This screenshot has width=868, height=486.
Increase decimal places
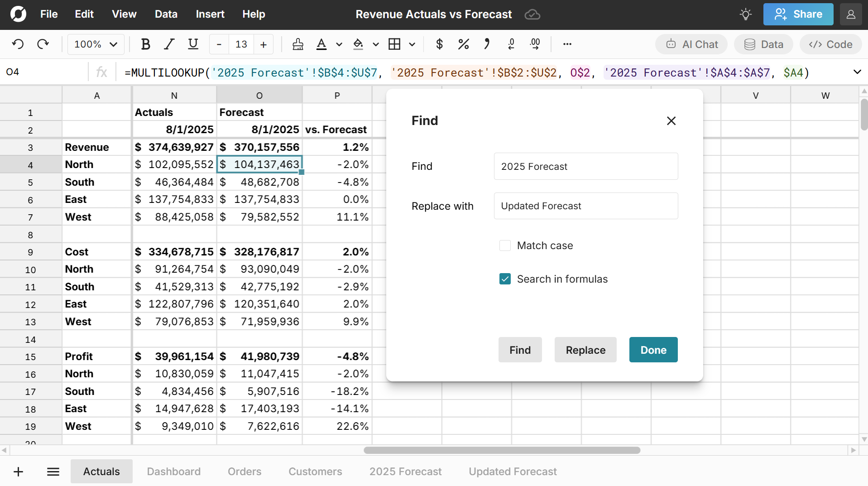(x=535, y=44)
